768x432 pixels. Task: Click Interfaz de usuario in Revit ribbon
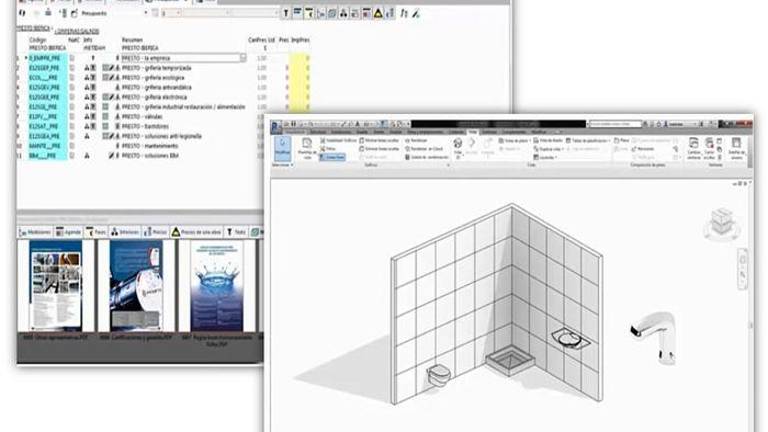[x=737, y=148]
